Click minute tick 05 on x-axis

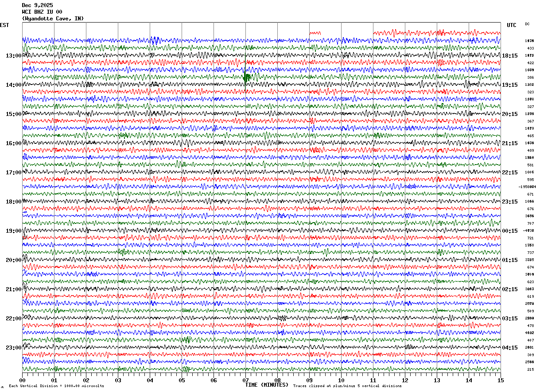(182, 380)
